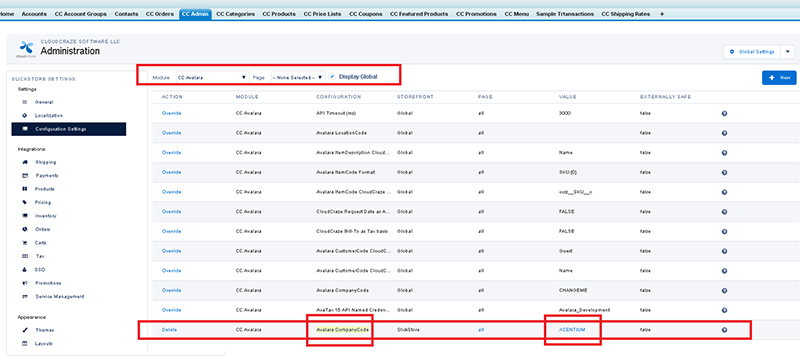Click the Carts shopping cart icon
The height and width of the screenshot is (361, 800).
(24, 243)
